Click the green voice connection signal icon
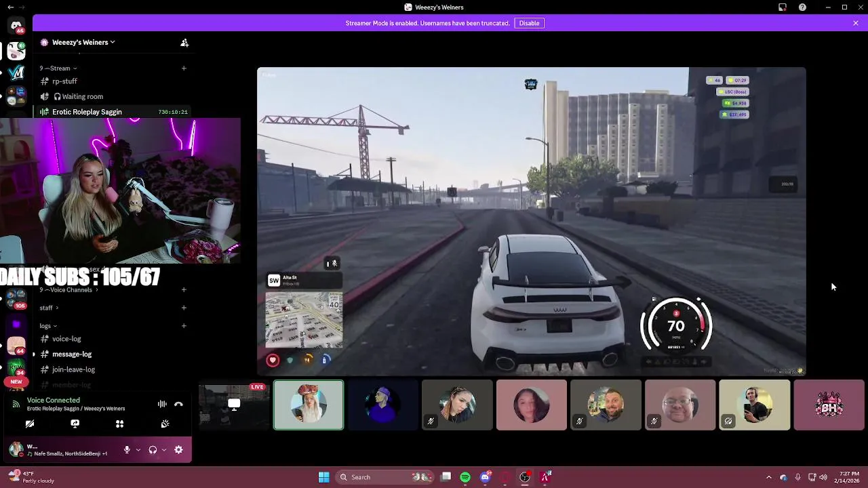The image size is (868, 488). click(16, 404)
